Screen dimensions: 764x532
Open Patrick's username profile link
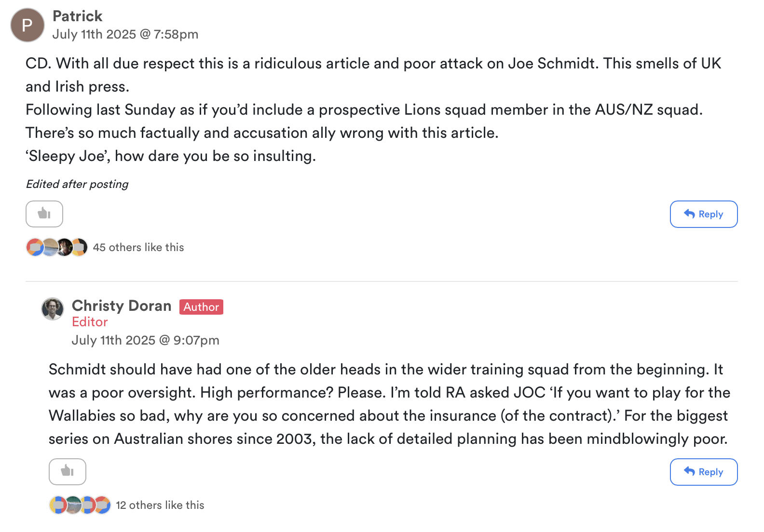(77, 16)
